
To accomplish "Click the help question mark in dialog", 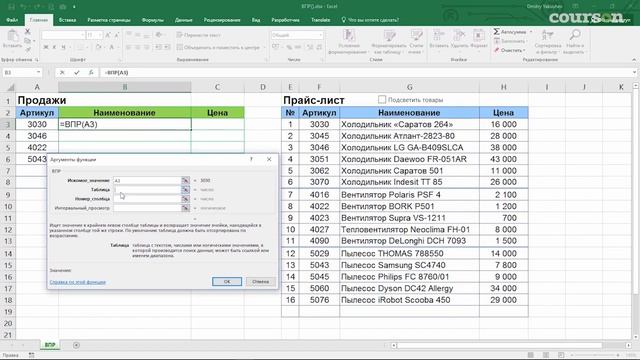I will 251,159.
